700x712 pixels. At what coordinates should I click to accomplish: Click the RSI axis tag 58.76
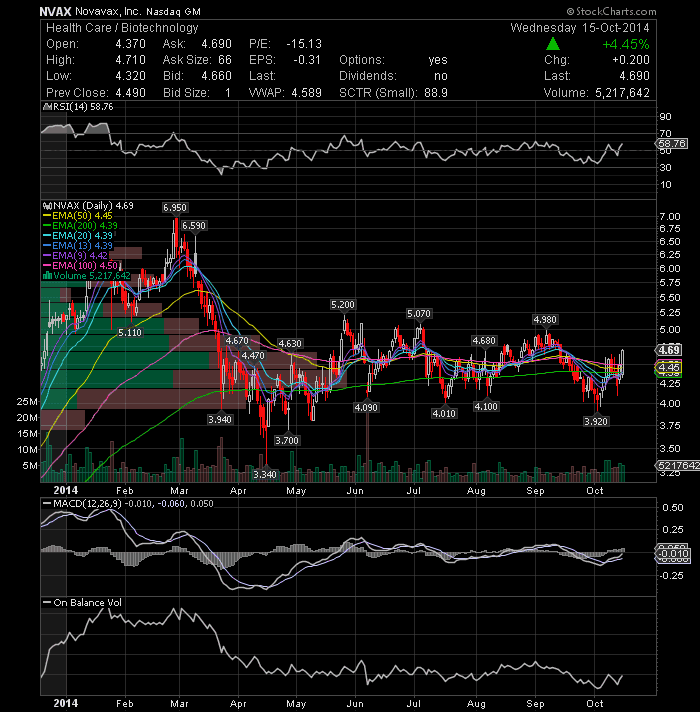[x=672, y=144]
